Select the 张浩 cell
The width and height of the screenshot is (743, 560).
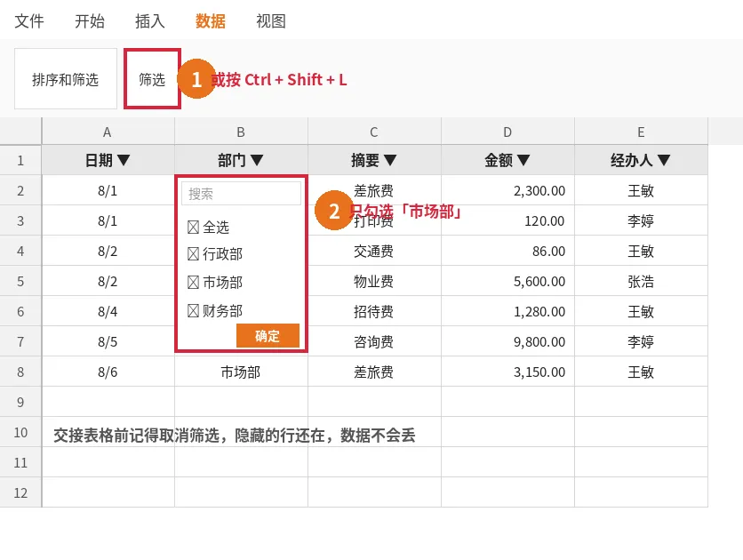(x=641, y=282)
